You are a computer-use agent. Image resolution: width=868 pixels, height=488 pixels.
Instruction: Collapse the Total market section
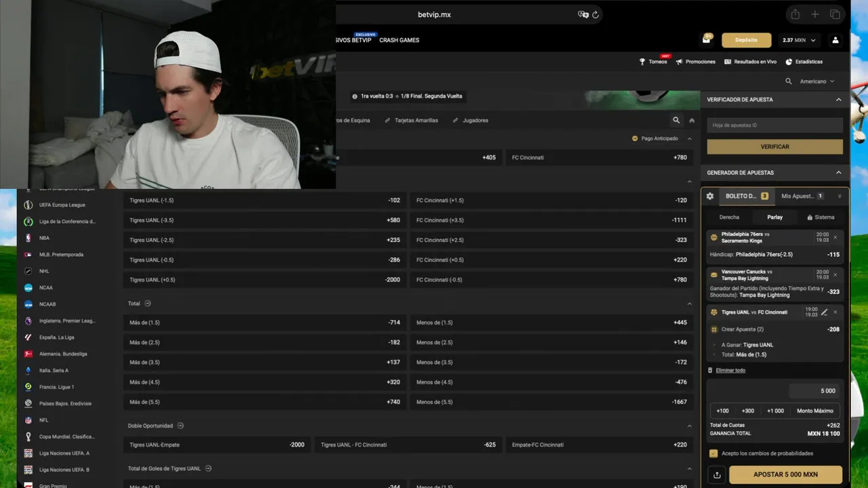pyautogui.click(x=690, y=304)
